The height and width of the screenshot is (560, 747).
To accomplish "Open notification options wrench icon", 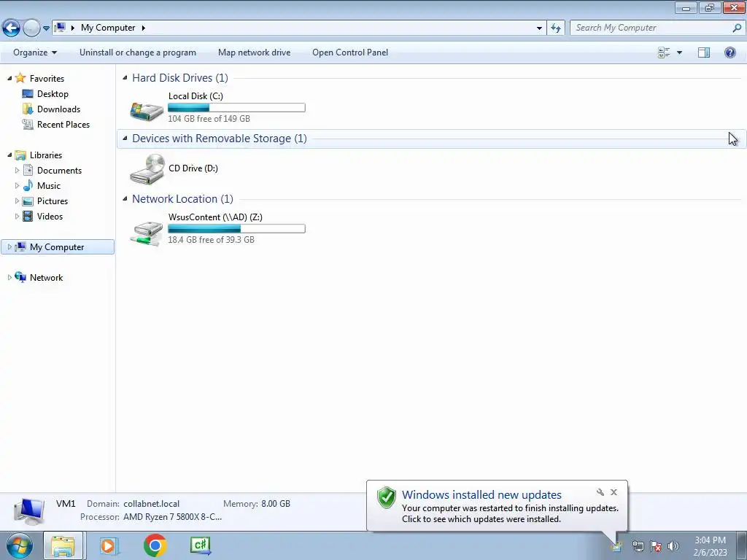I will tap(600, 492).
